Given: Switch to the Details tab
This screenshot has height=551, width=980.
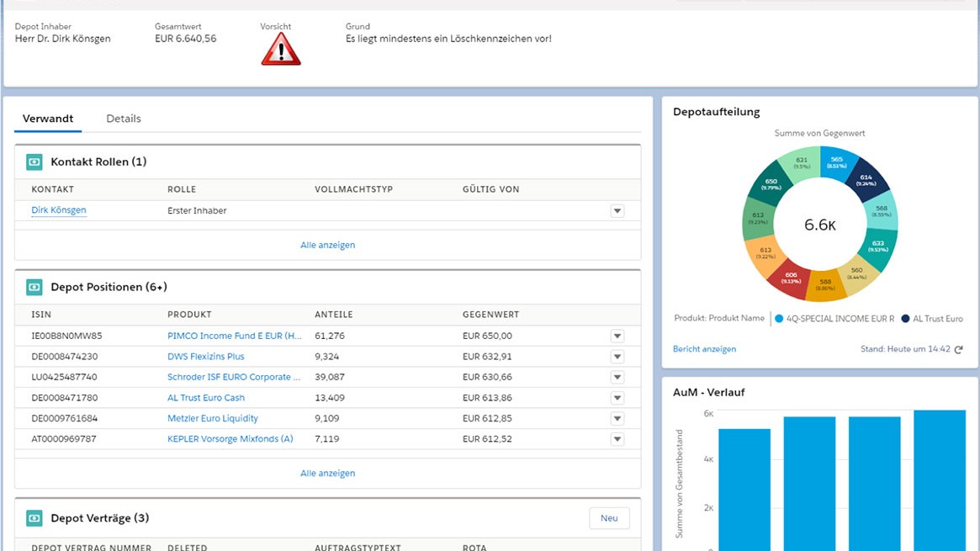Looking at the screenshot, I should click(123, 119).
